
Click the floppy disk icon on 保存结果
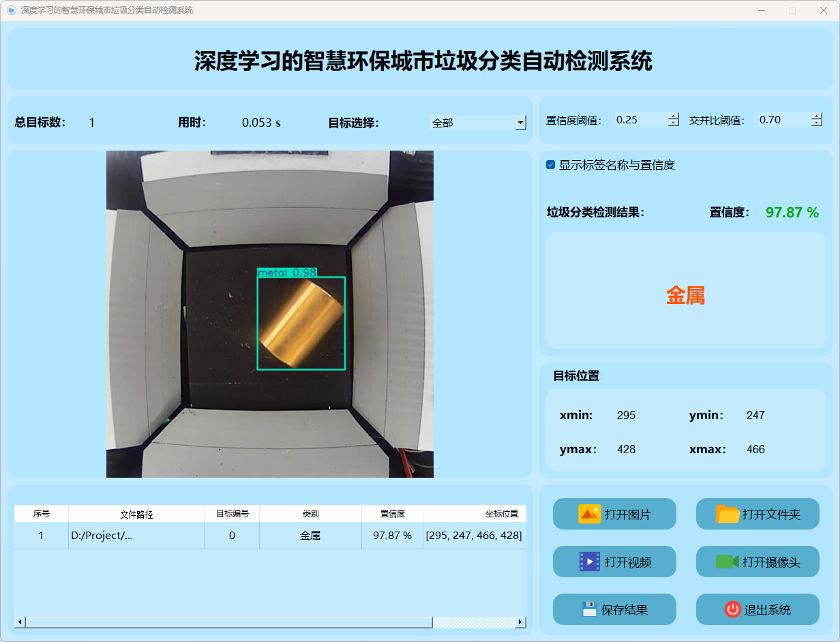coord(589,609)
